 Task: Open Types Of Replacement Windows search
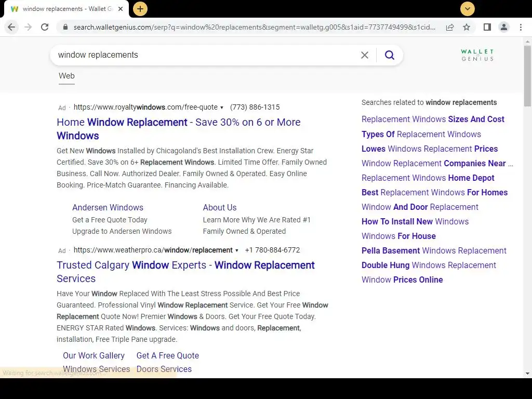[x=421, y=135]
